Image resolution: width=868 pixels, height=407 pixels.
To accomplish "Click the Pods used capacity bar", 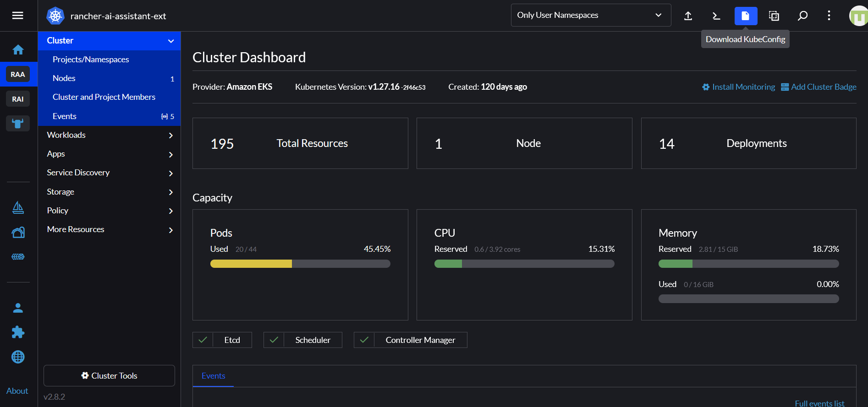I will pos(300,264).
